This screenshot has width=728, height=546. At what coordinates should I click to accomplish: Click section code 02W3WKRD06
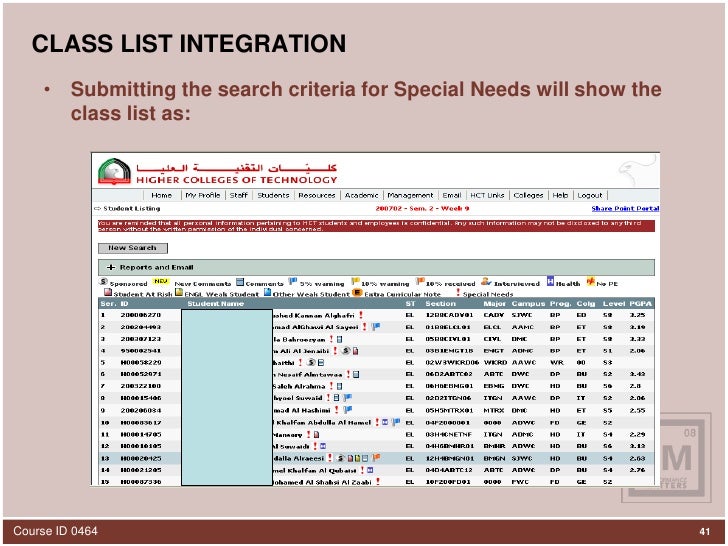click(452, 363)
